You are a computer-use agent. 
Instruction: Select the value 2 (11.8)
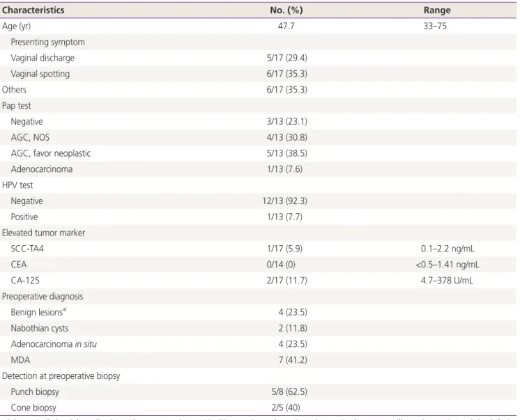[293, 329]
